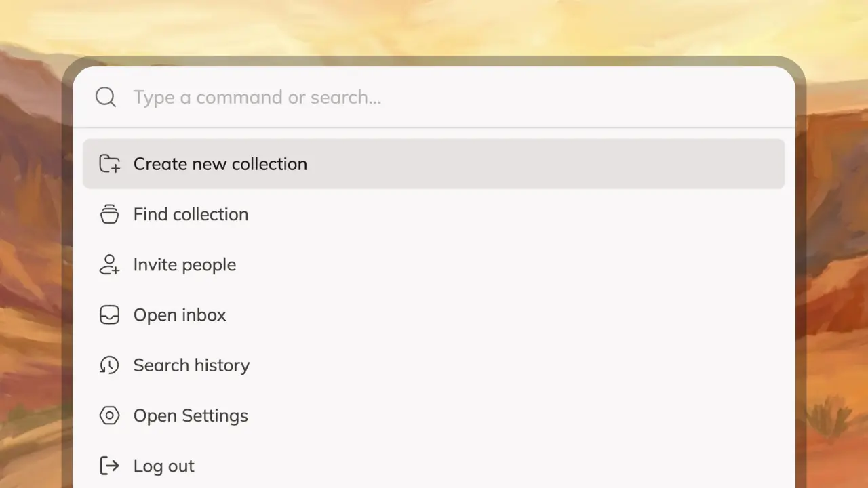This screenshot has width=868, height=488.
Task: Click the folder-plus icon beside Create new collection
Action: coord(109,164)
